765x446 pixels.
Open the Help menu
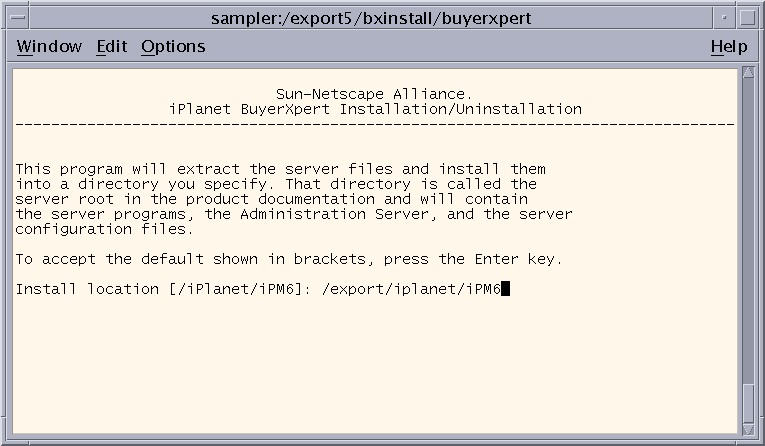click(x=729, y=46)
